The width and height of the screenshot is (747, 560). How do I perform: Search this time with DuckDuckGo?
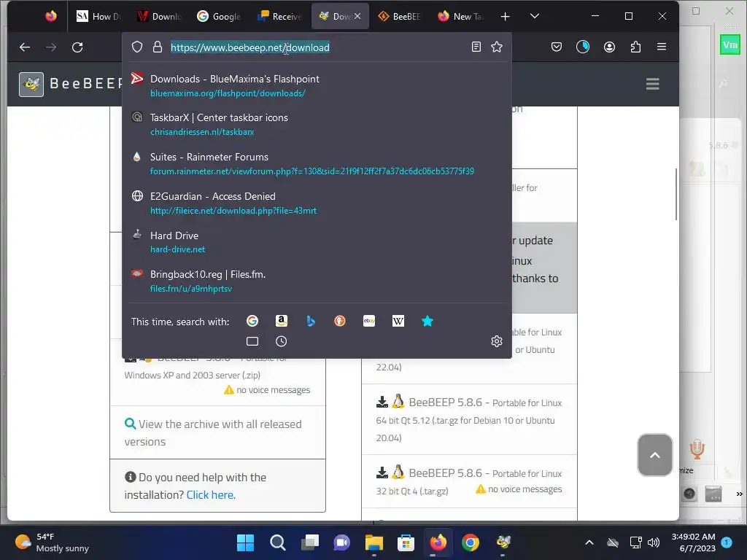tap(340, 321)
